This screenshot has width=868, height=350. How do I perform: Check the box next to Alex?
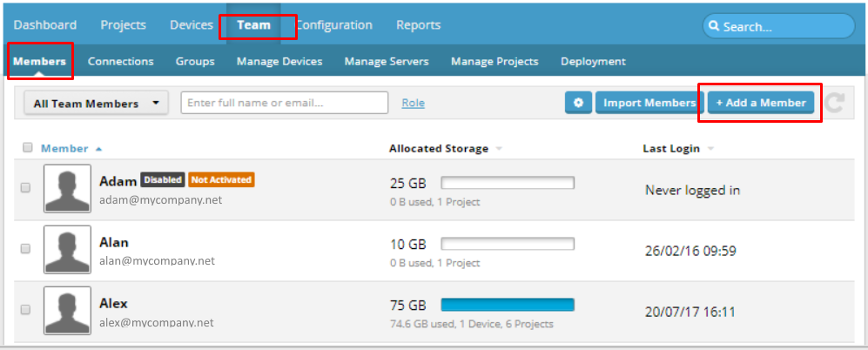click(x=25, y=310)
